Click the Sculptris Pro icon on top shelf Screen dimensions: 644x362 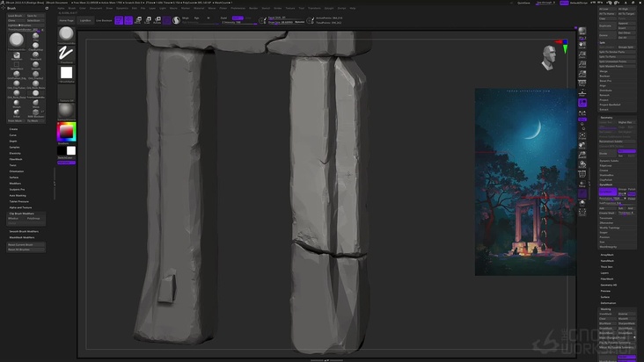coord(176,20)
